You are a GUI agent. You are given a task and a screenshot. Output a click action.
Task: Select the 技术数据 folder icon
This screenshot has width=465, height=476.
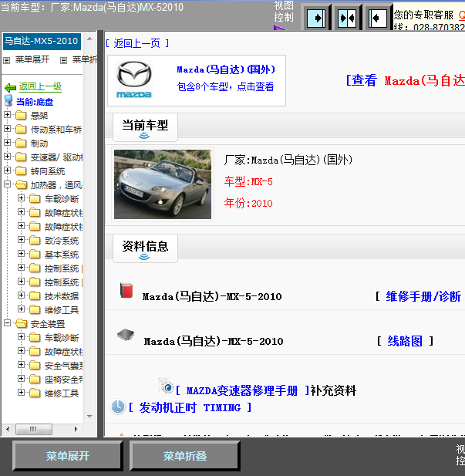pos(35,295)
